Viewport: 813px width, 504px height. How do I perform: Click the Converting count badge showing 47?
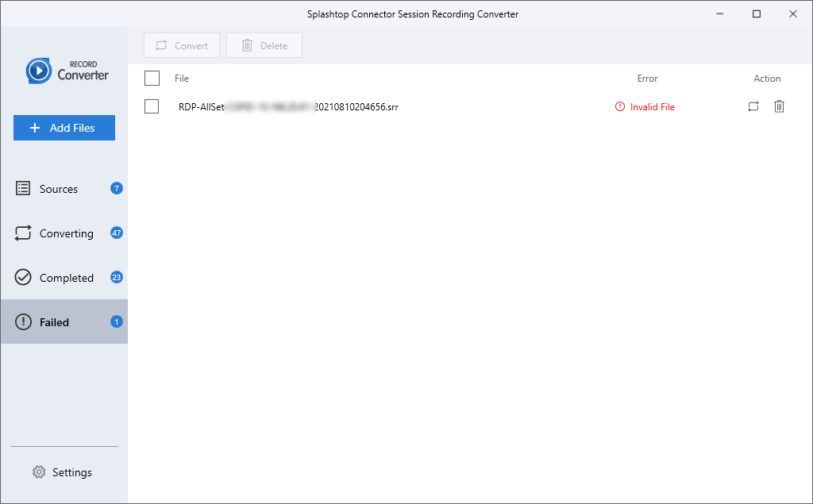(117, 233)
